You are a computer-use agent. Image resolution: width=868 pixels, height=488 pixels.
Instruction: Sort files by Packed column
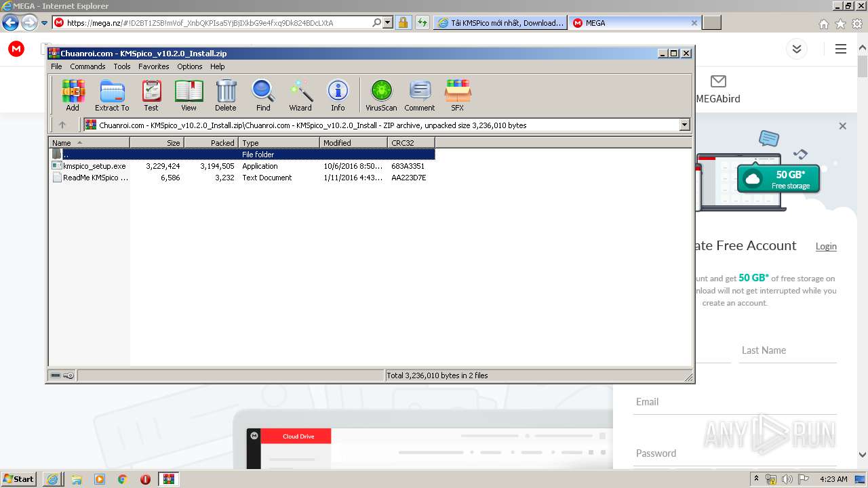211,143
